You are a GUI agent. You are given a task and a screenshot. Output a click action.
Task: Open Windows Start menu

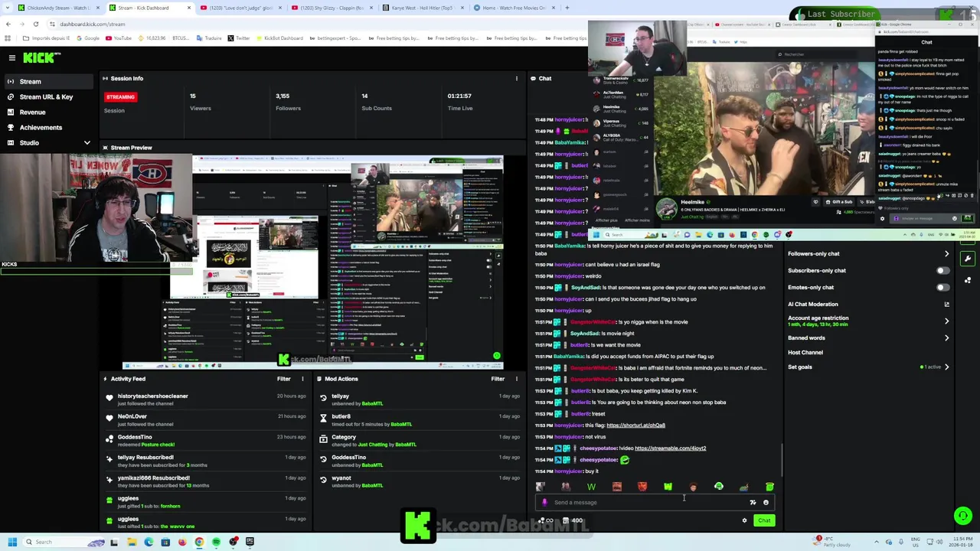point(12,543)
